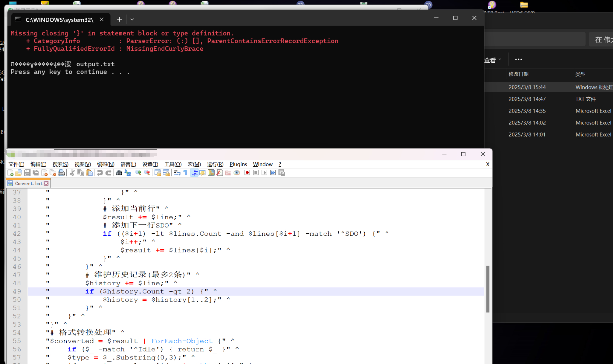Click the Close document toolbar icon

[44, 173]
